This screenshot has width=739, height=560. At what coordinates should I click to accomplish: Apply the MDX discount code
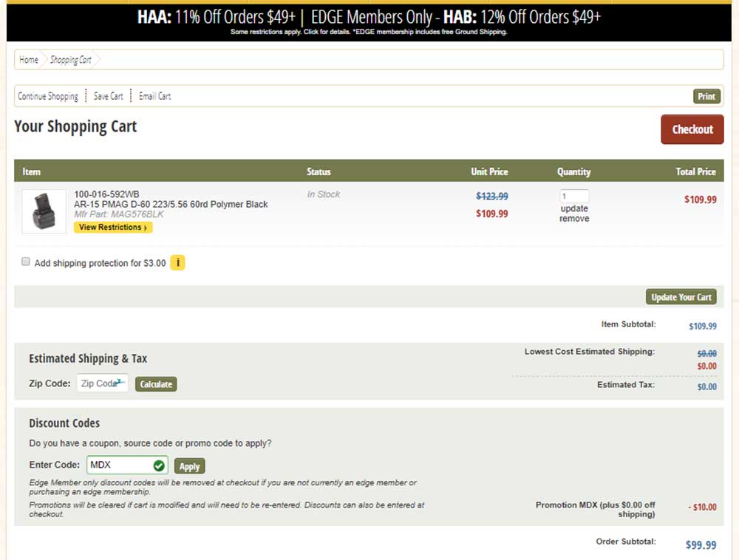point(190,466)
